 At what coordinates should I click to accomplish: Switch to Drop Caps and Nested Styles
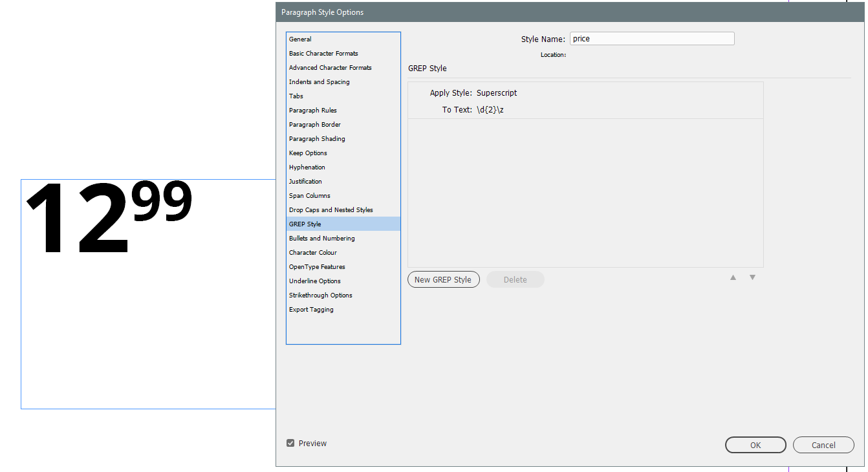point(331,210)
